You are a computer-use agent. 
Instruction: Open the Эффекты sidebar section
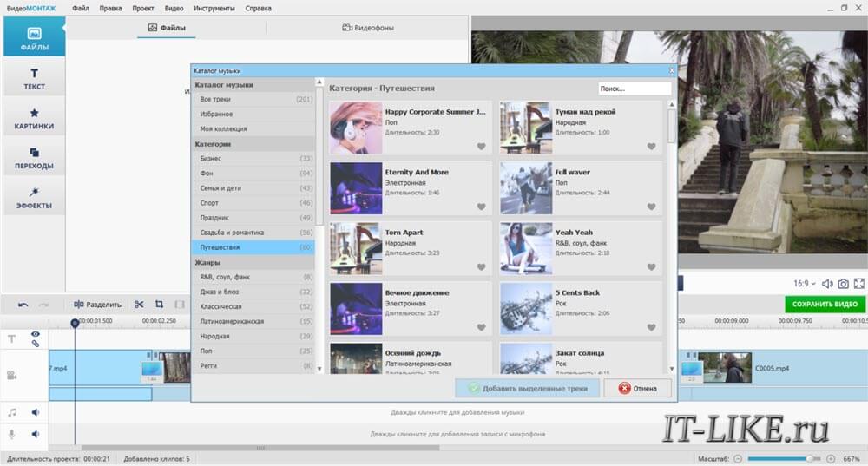pyautogui.click(x=34, y=198)
